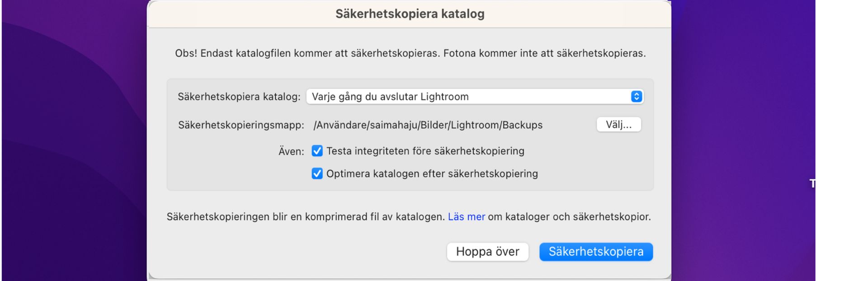Start backup with the "Säkerhetskopiera" button
868x281 pixels.
coord(596,252)
